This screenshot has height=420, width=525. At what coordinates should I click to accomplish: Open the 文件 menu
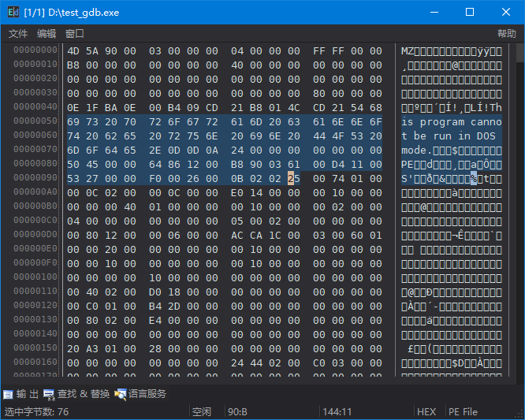pyautogui.click(x=18, y=33)
